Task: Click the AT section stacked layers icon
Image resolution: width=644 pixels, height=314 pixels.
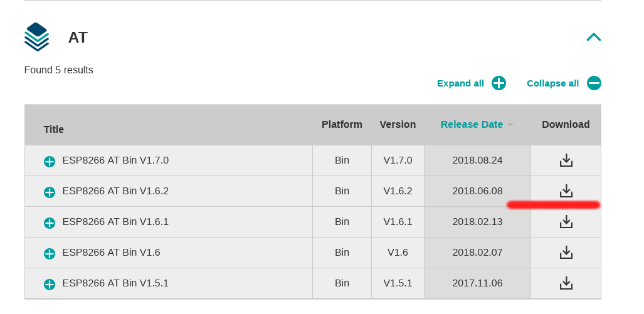Action: coord(36,37)
